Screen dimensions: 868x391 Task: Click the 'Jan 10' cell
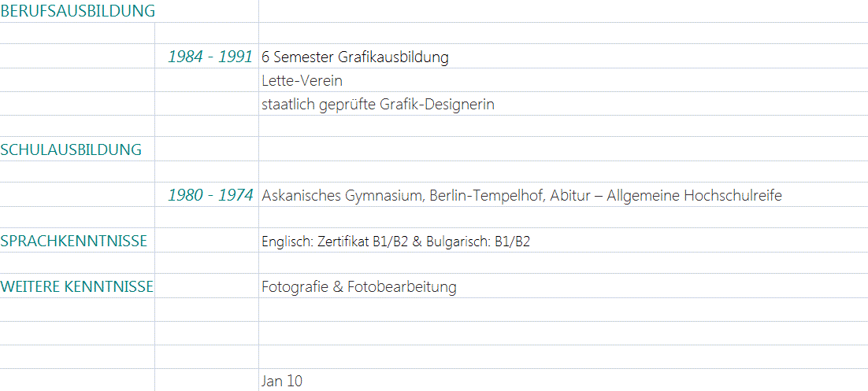(x=282, y=381)
